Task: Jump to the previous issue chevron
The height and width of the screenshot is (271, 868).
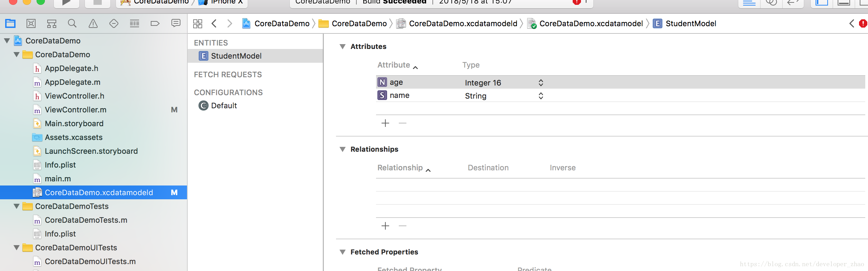Action: [852, 23]
